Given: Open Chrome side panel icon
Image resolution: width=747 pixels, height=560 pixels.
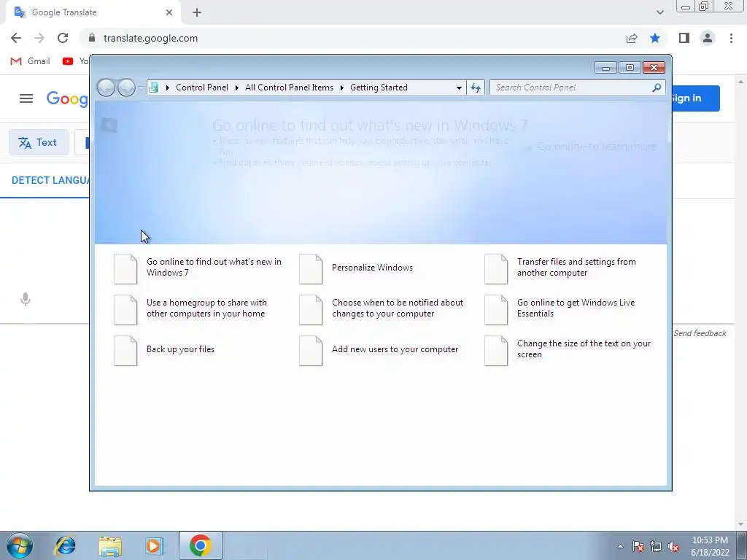Looking at the screenshot, I should (x=684, y=38).
